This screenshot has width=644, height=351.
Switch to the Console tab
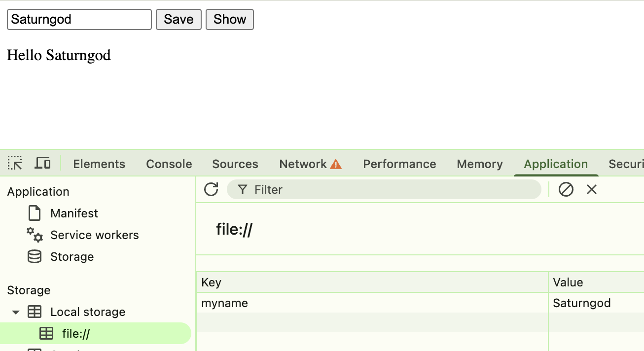point(169,164)
